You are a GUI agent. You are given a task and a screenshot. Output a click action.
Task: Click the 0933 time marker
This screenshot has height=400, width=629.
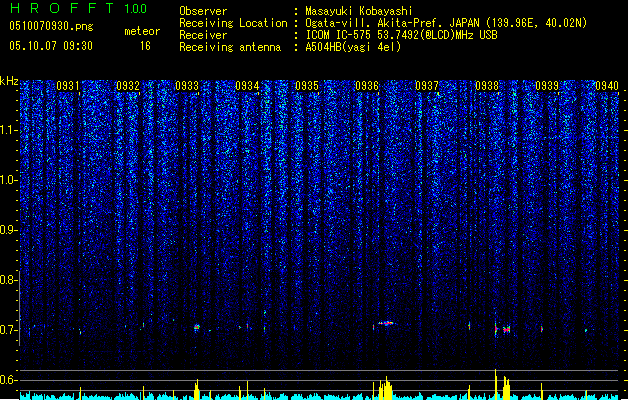coord(187,86)
